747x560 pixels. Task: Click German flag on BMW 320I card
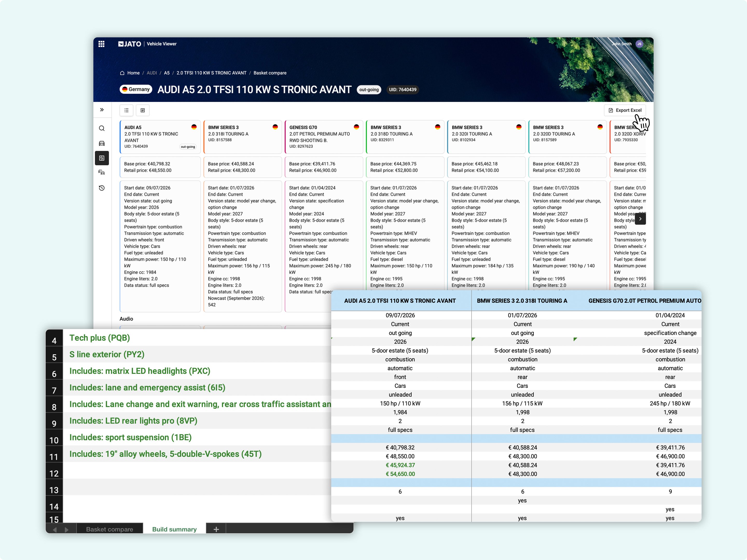click(519, 127)
